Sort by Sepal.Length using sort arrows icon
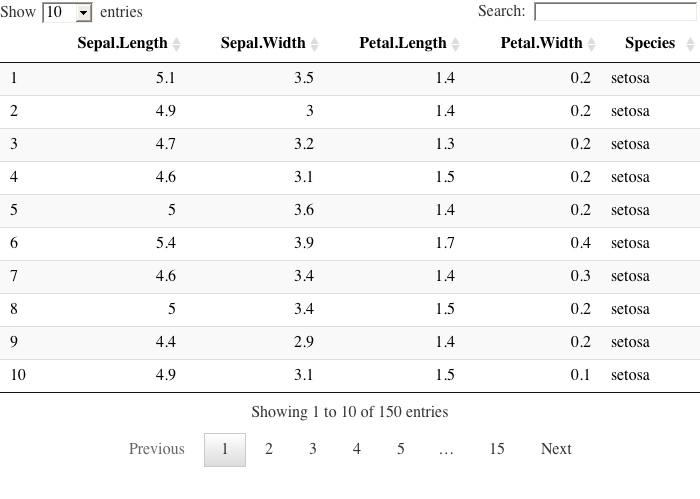 (177, 44)
